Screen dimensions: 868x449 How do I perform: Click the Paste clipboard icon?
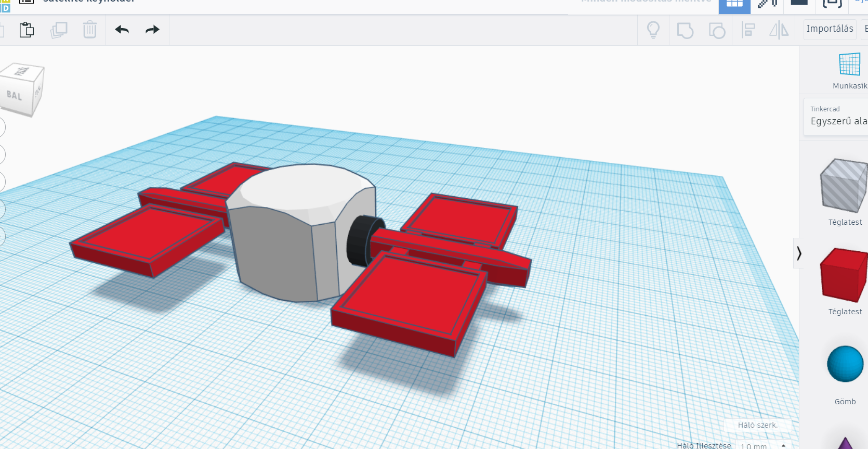[27, 30]
